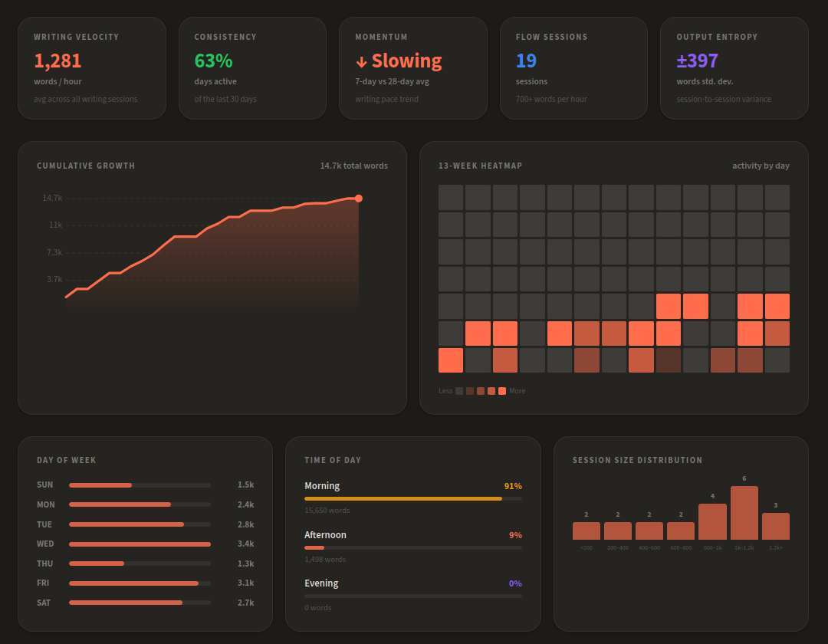Select the 1.3k Thursday value
828x644 pixels.
(x=245, y=563)
